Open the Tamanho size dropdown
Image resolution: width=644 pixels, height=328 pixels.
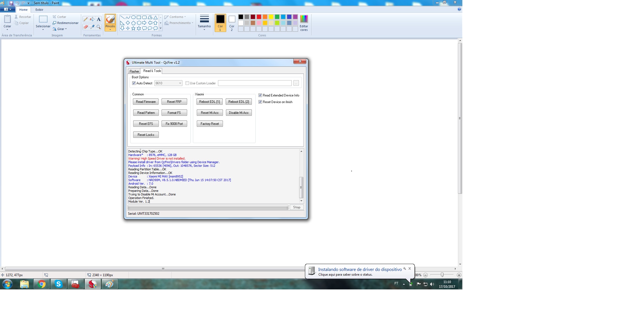[x=204, y=23]
